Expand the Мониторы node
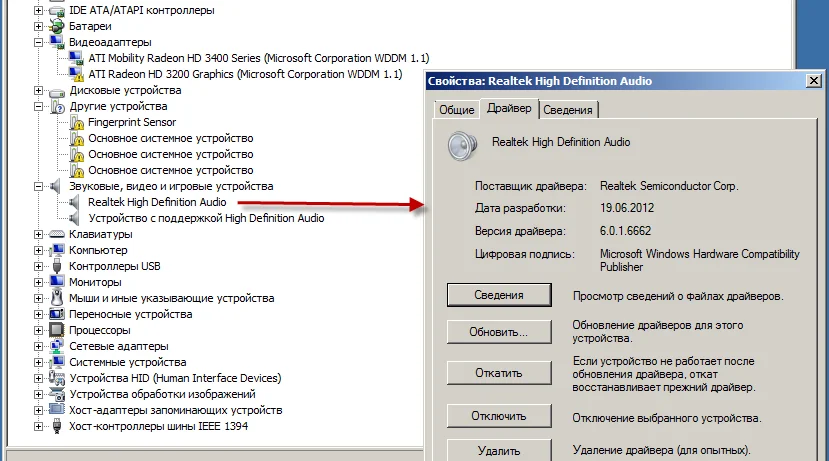This screenshot has width=829, height=461. 39,282
